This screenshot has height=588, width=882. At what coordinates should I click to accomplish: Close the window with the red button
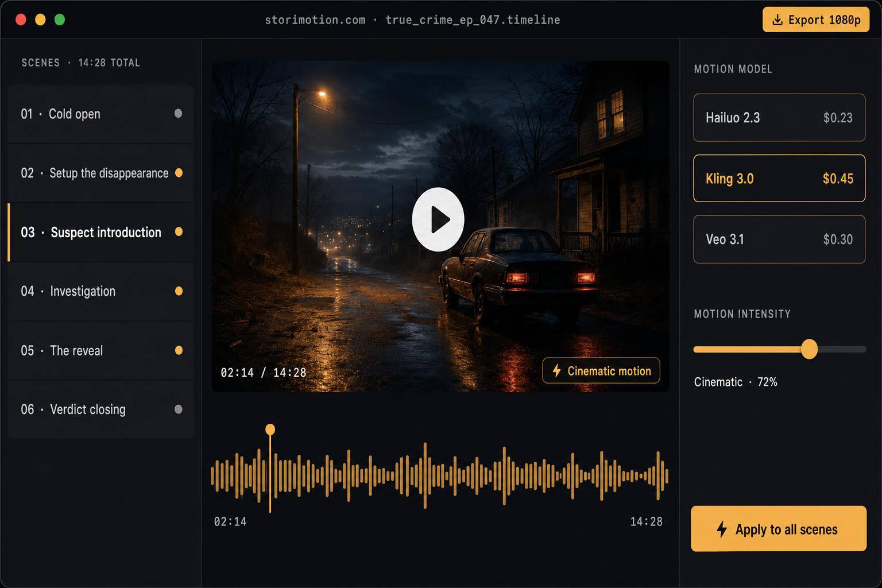click(21, 20)
